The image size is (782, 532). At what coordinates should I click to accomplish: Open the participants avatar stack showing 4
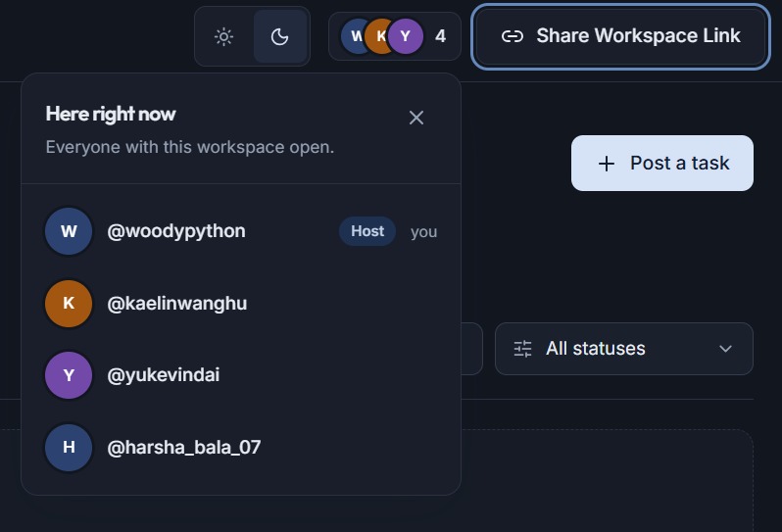(395, 36)
